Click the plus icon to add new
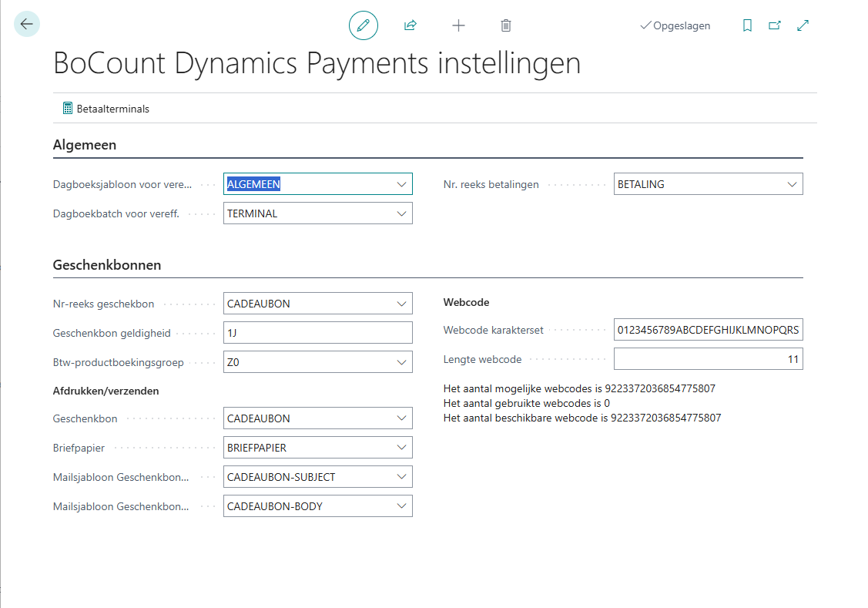 (x=458, y=25)
